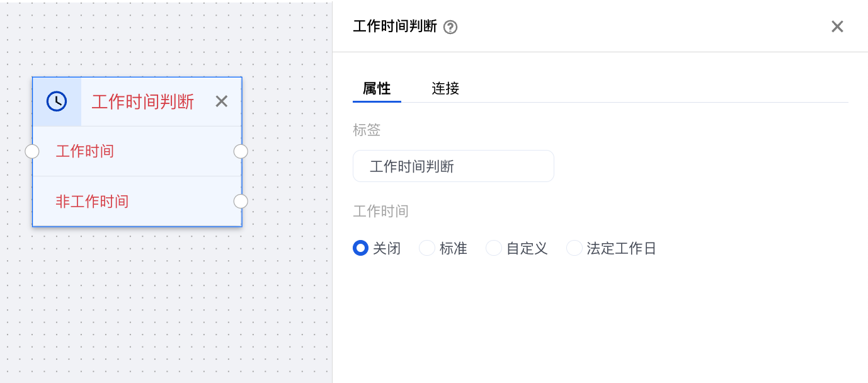The image size is (868, 383).
Task: Click the output port of 非工作时间
Action: (241, 201)
